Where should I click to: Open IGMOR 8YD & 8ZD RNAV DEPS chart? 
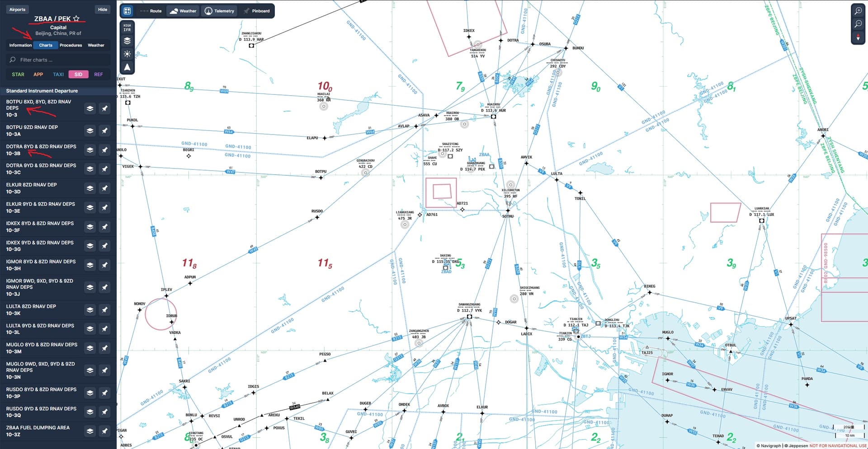pos(41,265)
